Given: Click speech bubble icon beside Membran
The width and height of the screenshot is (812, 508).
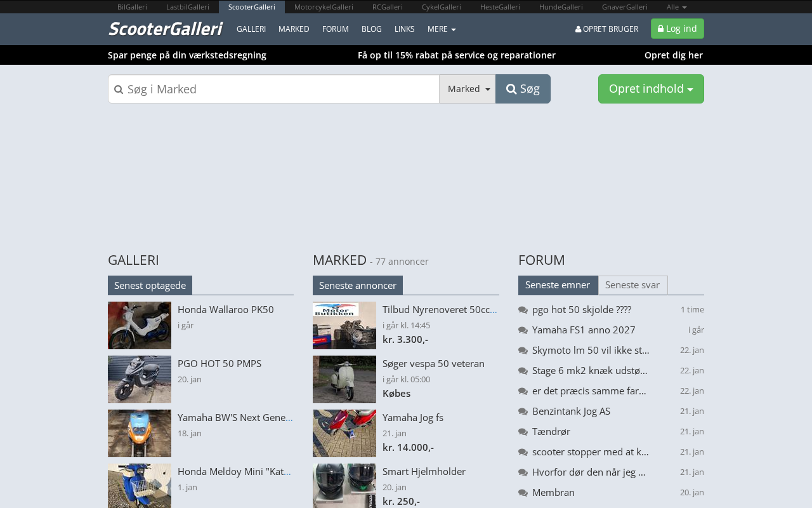Looking at the screenshot, I should pos(523,493).
